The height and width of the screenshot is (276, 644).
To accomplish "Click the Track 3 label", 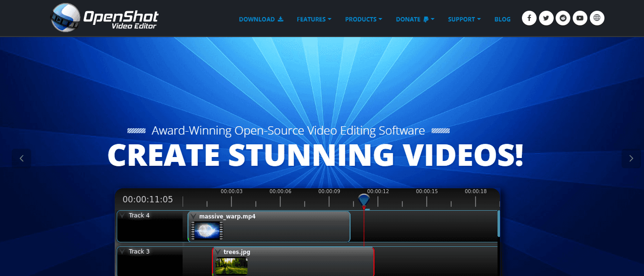I will coord(139,252).
